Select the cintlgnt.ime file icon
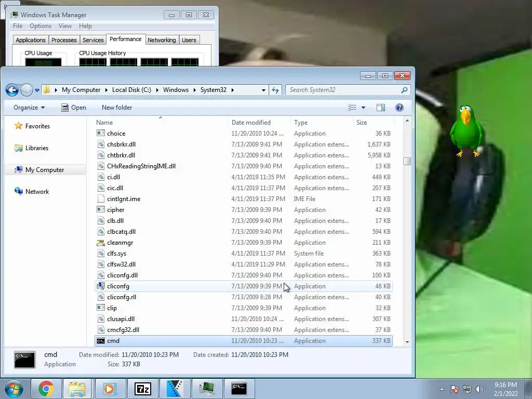Image resolution: width=532 pixels, height=399 pixels. tap(101, 199)
